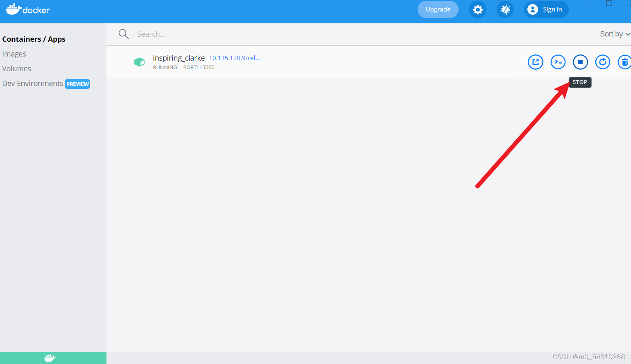Open the Sort by dropdown
631x364 pixels.
(x=615, y=34)
